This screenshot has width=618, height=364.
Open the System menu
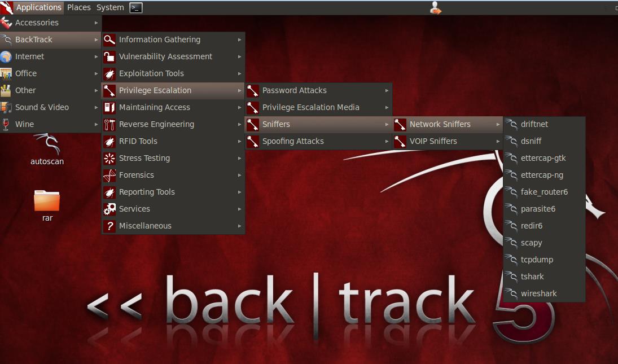(110, 7)
